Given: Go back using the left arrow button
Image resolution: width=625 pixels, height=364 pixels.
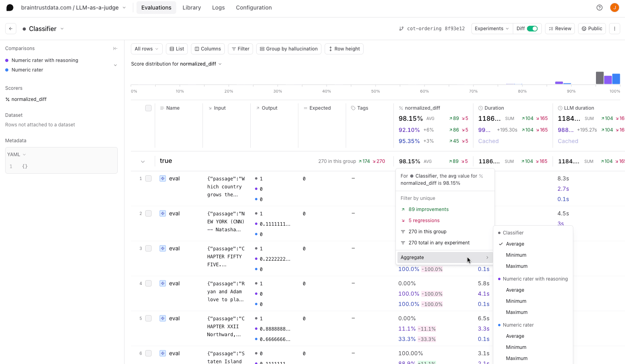Looking at the screenshot, I should [x=11, y=29].
